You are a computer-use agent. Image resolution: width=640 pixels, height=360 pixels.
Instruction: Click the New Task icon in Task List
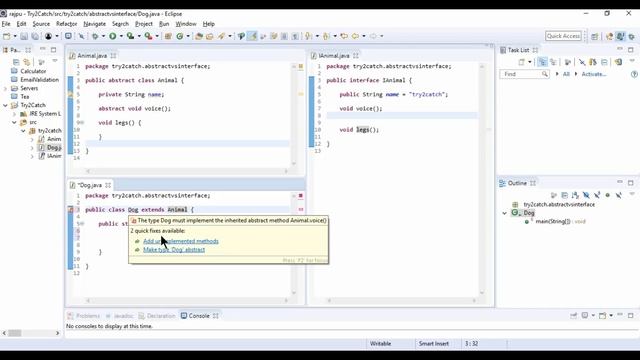pos(522,62)
